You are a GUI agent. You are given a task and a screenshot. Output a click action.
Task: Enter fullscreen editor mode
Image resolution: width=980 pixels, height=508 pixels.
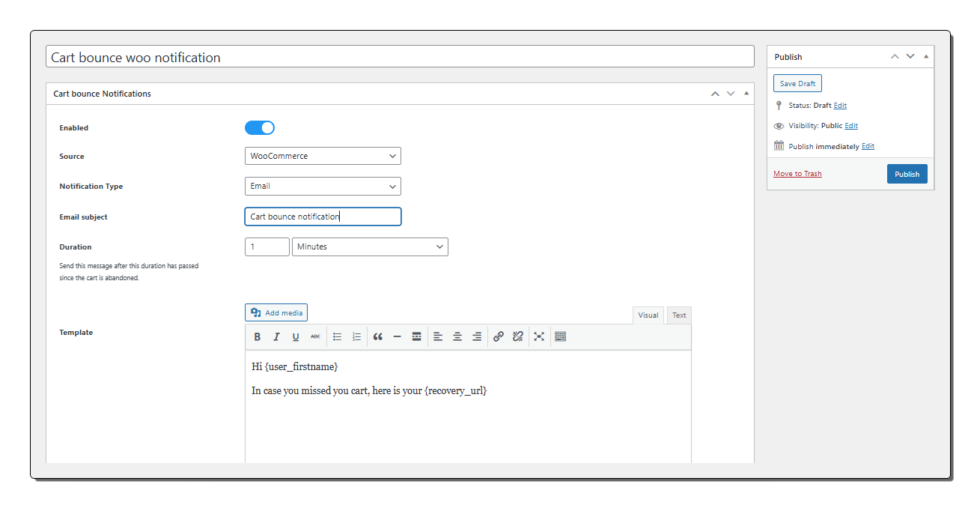point(539,337)
